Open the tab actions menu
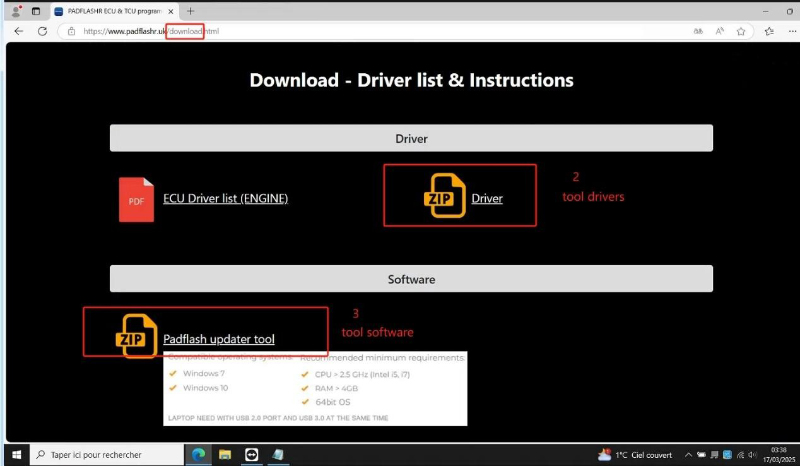Screen dimensions: 800x466 37,11
